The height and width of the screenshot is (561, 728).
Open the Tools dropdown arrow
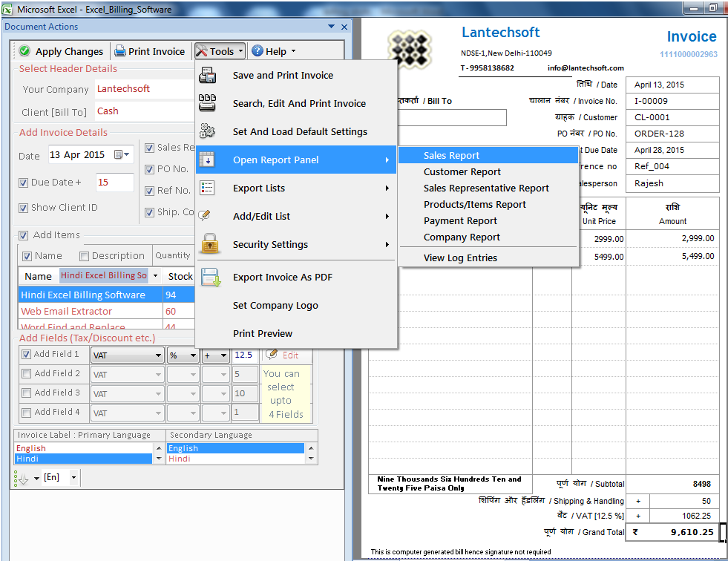[240, 50]
